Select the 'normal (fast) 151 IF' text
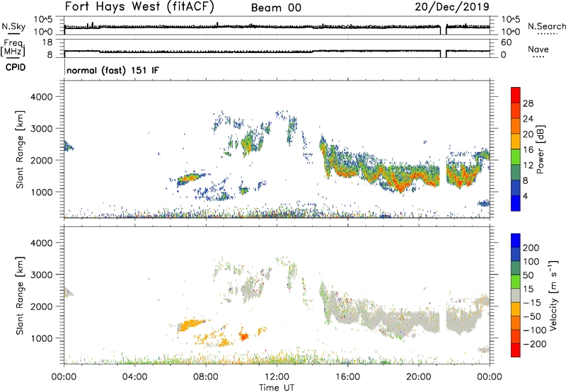Screen dimensions: 566x392 point(112,70)
